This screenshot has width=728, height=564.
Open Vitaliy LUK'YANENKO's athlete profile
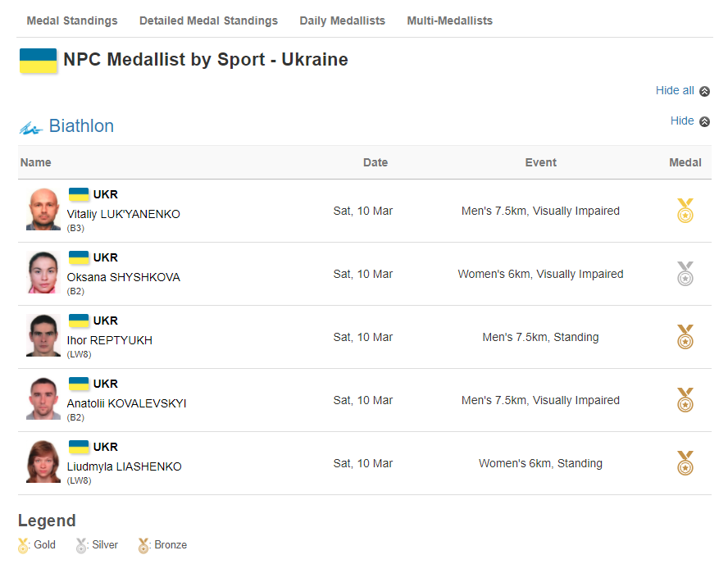(124, 214)
